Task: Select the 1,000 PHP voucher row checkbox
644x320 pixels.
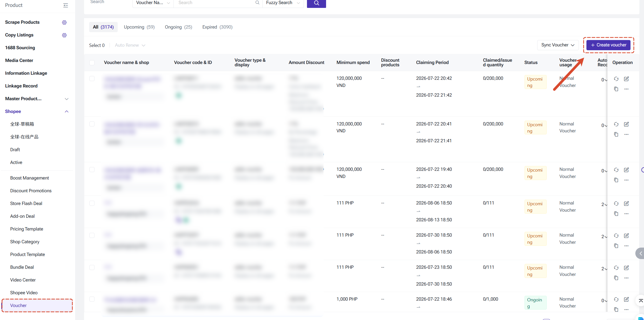Action: coord(92,299)
